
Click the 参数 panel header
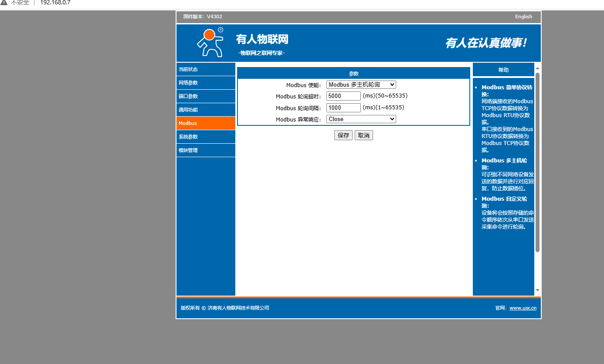[354, 74]
